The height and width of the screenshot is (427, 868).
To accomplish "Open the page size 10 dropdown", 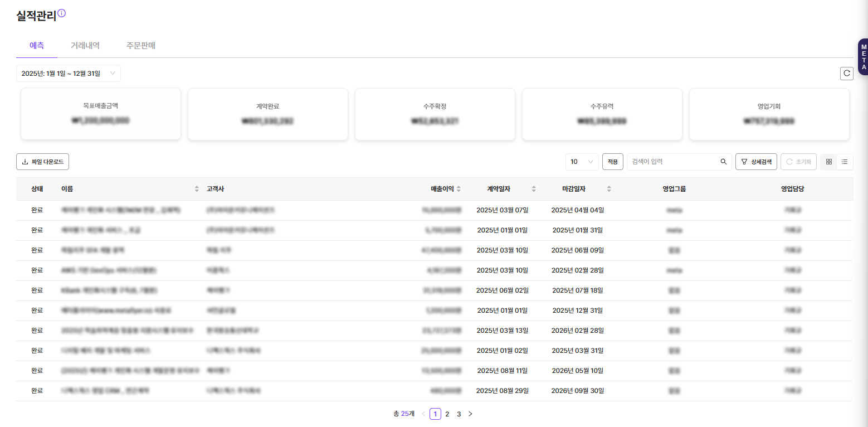I will [x=582, y=162].
